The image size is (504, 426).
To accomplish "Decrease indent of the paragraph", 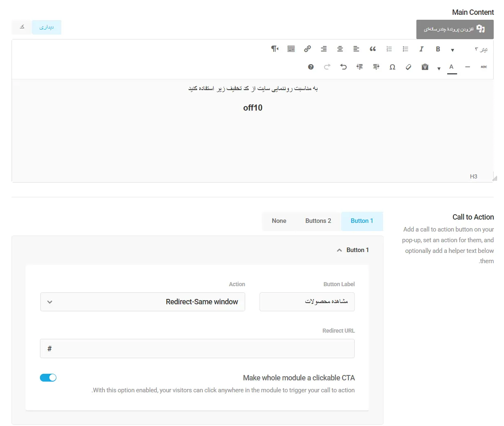I will 376,67.
